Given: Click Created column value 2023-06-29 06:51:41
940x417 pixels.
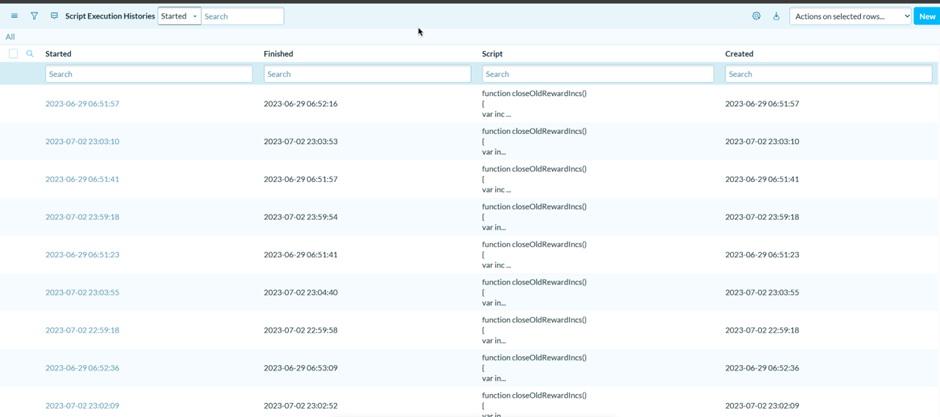Looking at the screenshot, I should 762,179.
